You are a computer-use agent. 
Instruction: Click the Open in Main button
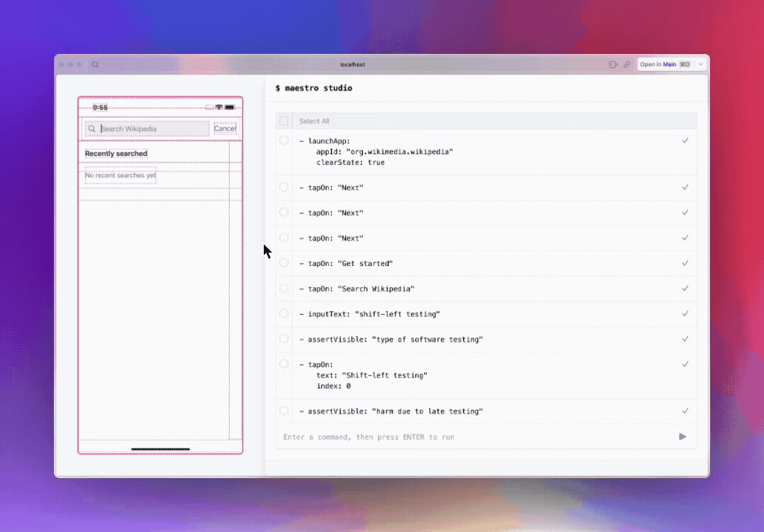point(665,64)
